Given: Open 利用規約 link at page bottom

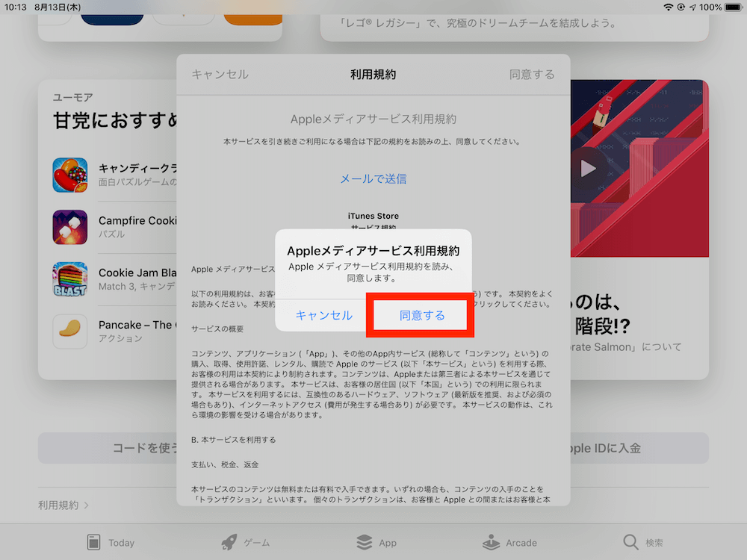Looking at the screenshot, I should [x=63, y=505].
